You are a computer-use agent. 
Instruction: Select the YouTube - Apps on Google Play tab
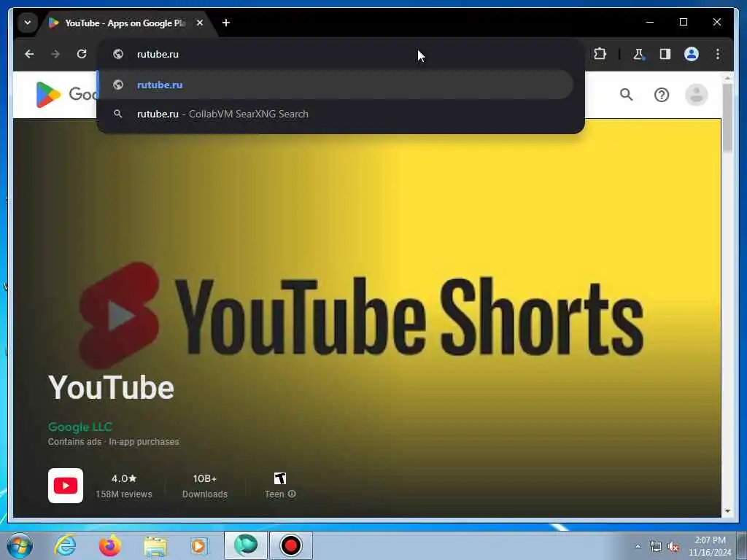click(125, 23)
